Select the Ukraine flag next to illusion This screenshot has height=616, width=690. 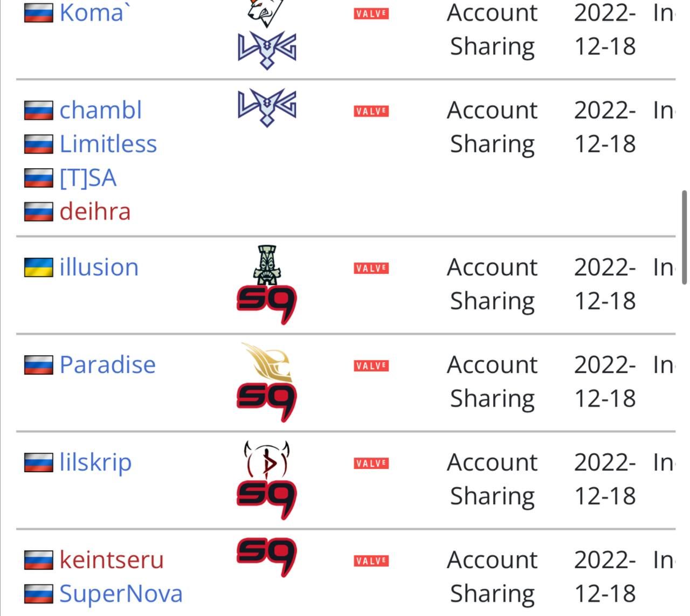pos(39,267)
